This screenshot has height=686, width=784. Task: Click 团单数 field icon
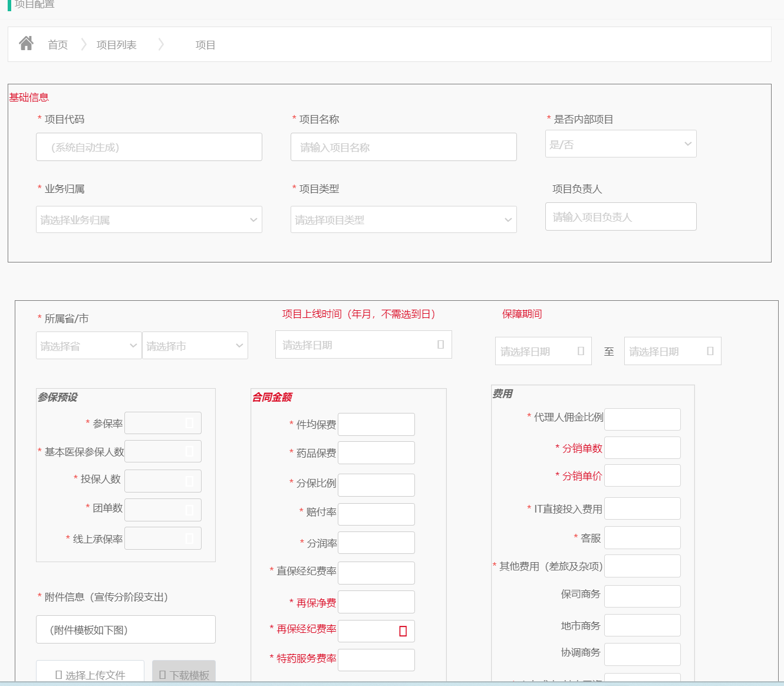189,510
